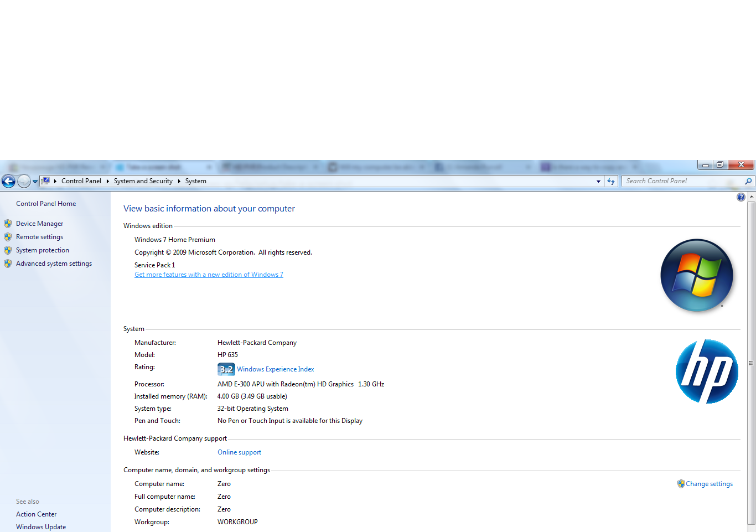756x532 pixels.
Task: Click the manufacturer value Hewlett-Packard Company
Action: (x=257, y=343)
